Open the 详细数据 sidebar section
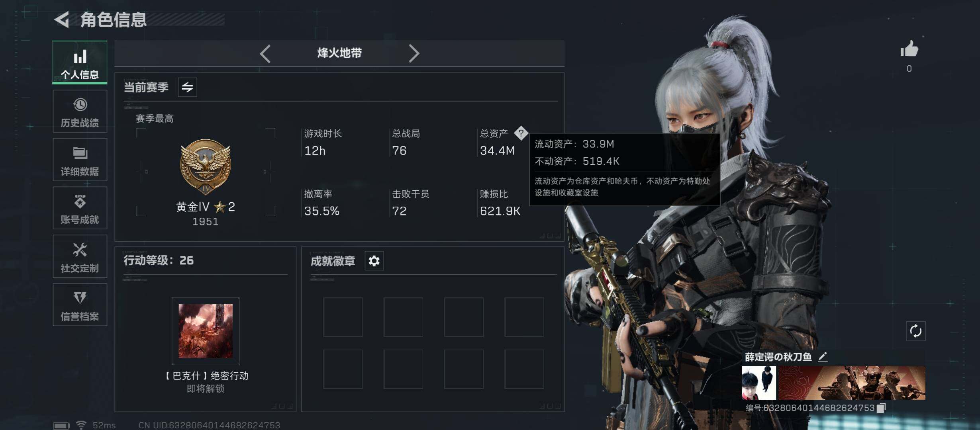The height and width of the screenshot is (430, 980). coord(80,160)
